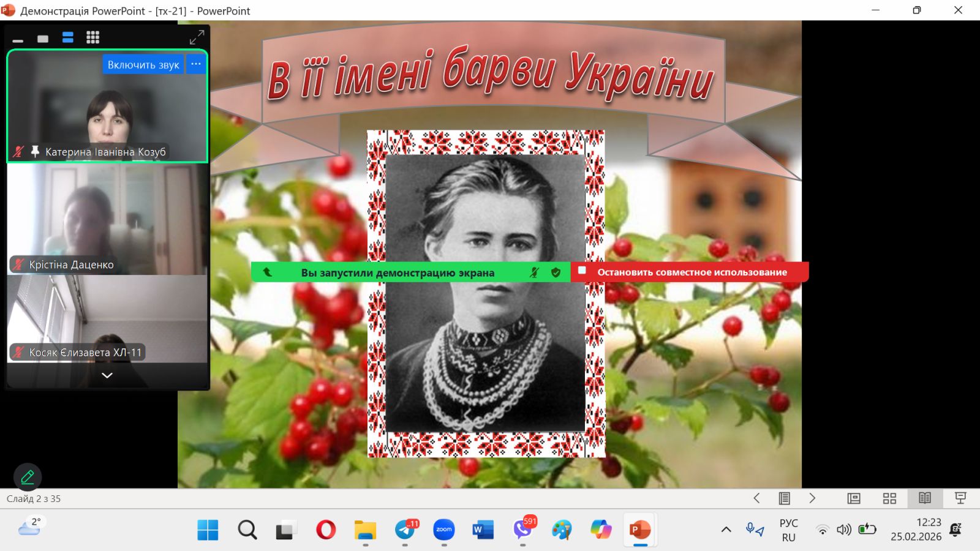Image resolution: width=980 pixels, height=551 pixels.
Task: Switch Zoom panel to gallery grid view
Action: click(92, 38)
